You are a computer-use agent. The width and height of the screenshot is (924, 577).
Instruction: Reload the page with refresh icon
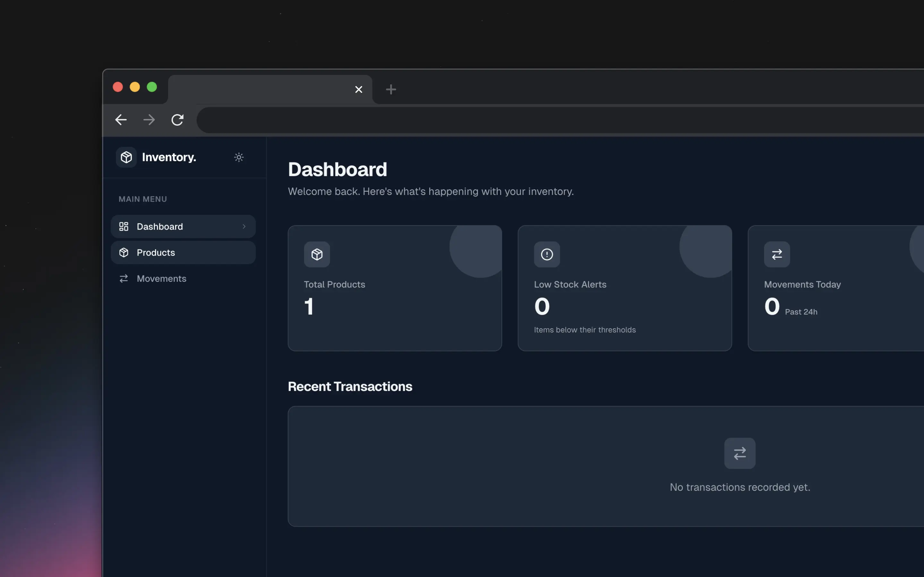coord(177,120)
